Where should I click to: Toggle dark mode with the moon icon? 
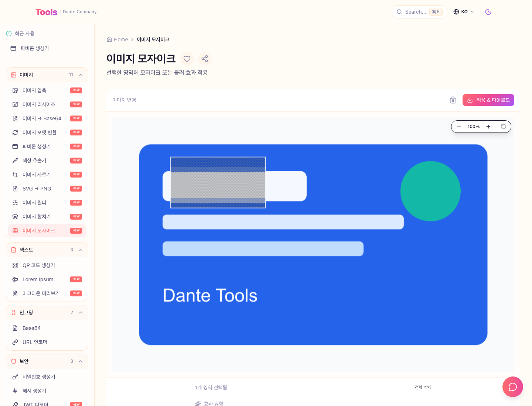(488, 12)
